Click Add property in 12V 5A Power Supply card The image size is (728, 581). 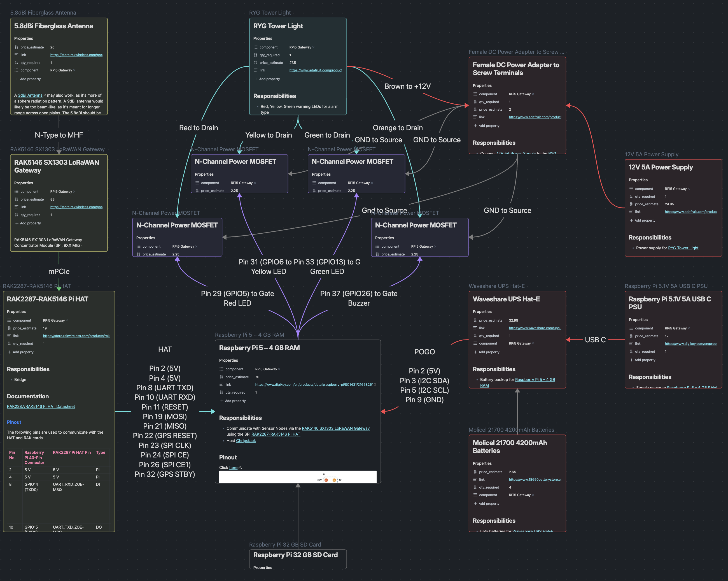coord(645,220)
